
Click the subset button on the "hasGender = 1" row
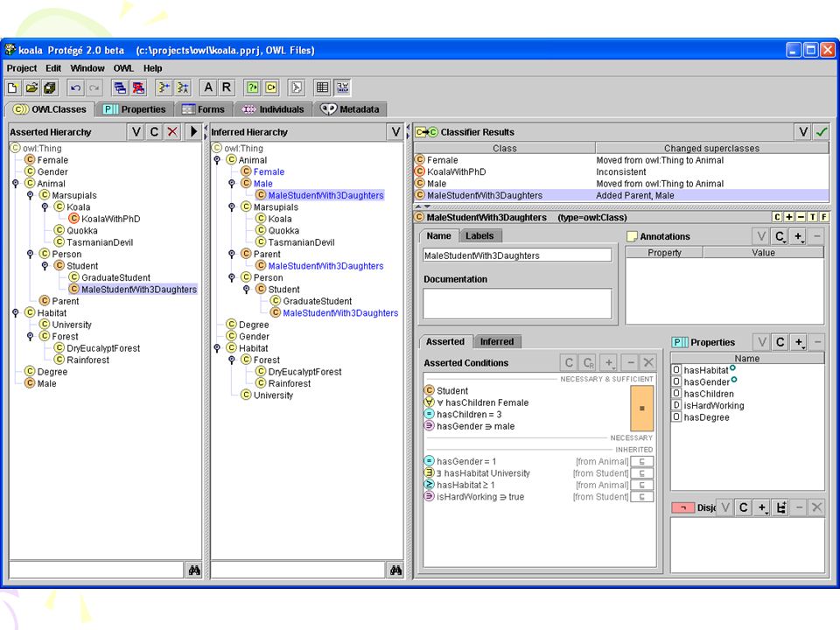point(641,461)
